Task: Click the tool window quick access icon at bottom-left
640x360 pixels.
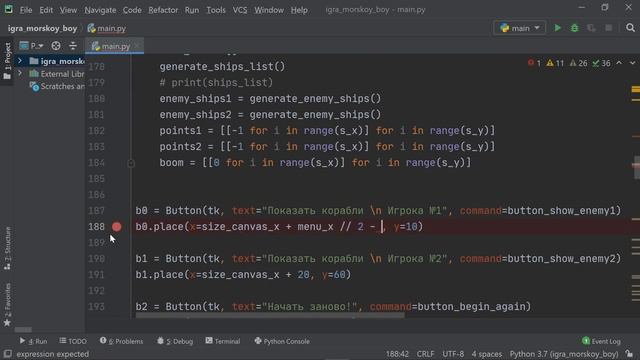Action: click(7, 353)
